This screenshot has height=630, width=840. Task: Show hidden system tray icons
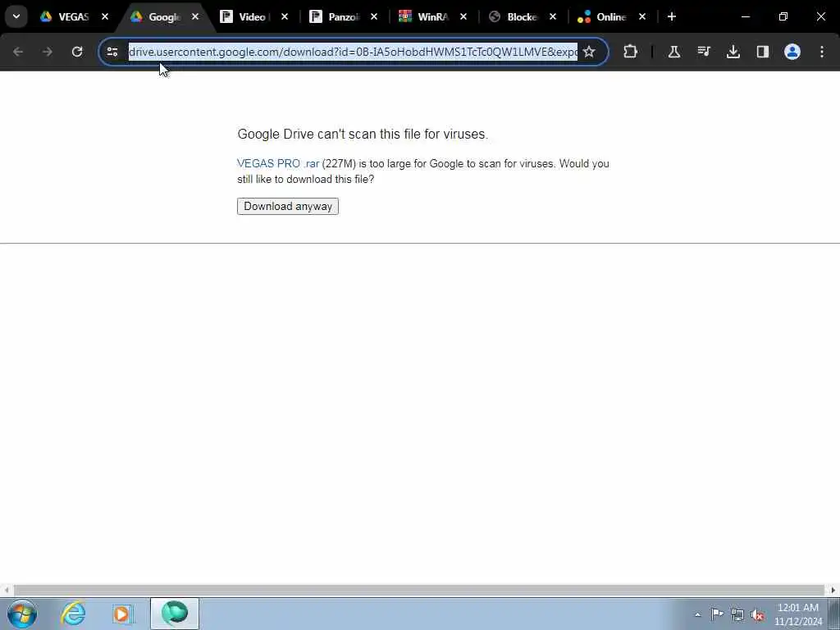coord(697,614)
